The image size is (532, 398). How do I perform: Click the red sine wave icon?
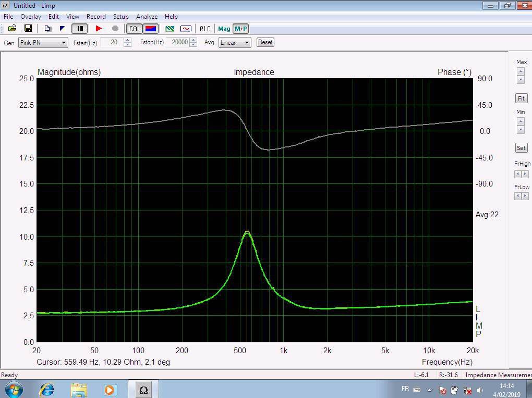(x=186, y=29)
